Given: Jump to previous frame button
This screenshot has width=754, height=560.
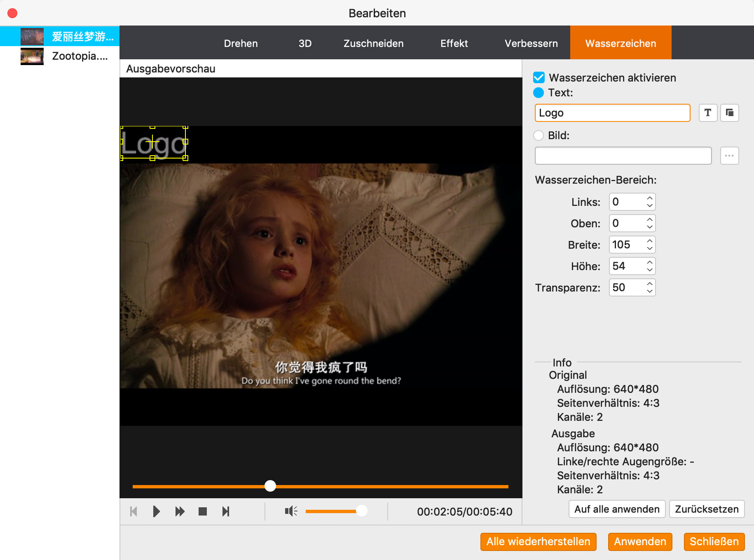Looking at the screenshot, I should click(x=133, y=511).
